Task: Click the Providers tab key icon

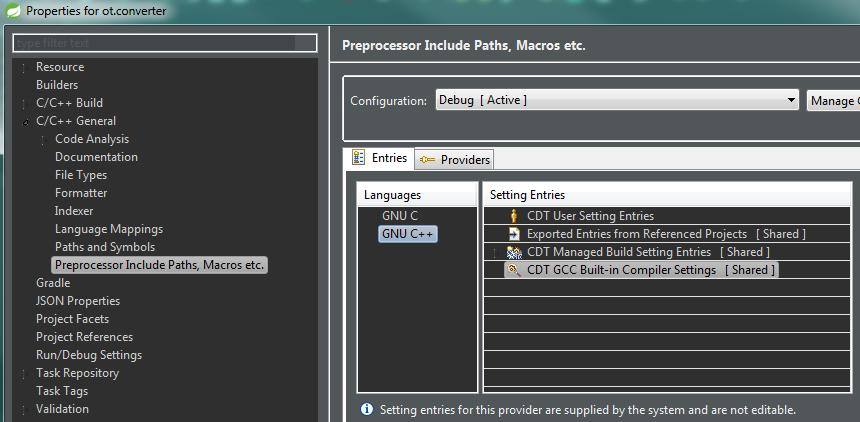Action: (x=427, y=160)
